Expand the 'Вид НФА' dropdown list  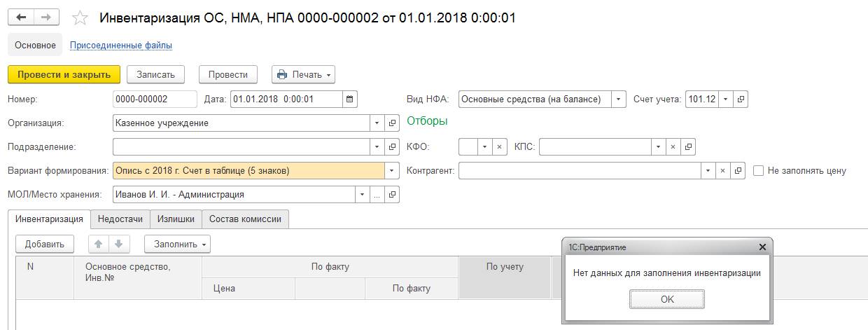point(618,99)
